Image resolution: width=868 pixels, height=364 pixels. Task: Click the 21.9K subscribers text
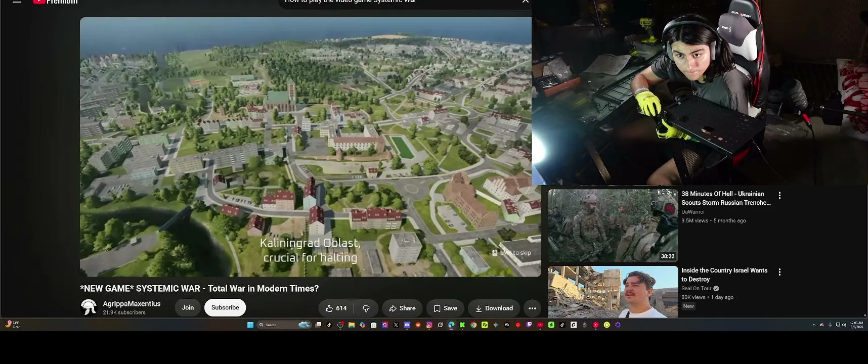[124, 312]
